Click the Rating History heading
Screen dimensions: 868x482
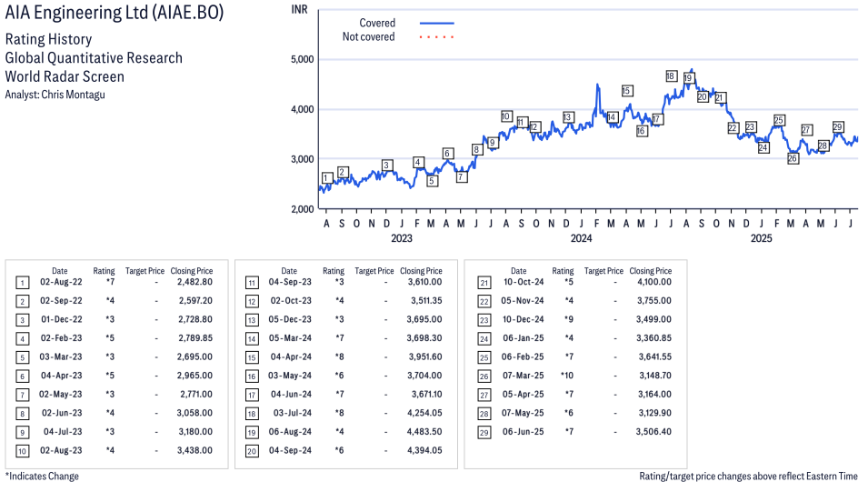[x=49, y=39]
